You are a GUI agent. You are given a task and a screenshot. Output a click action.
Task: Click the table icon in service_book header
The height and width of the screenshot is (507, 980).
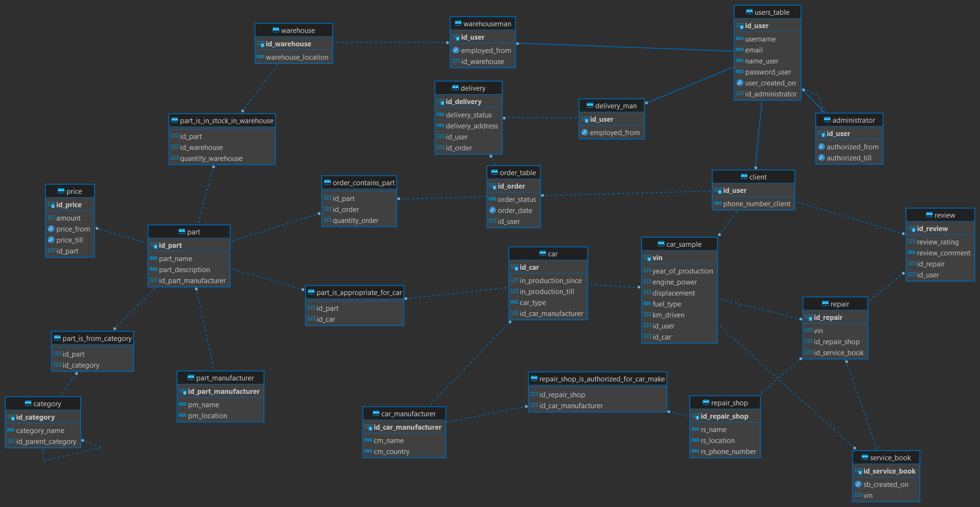click(x=864, y=457)
